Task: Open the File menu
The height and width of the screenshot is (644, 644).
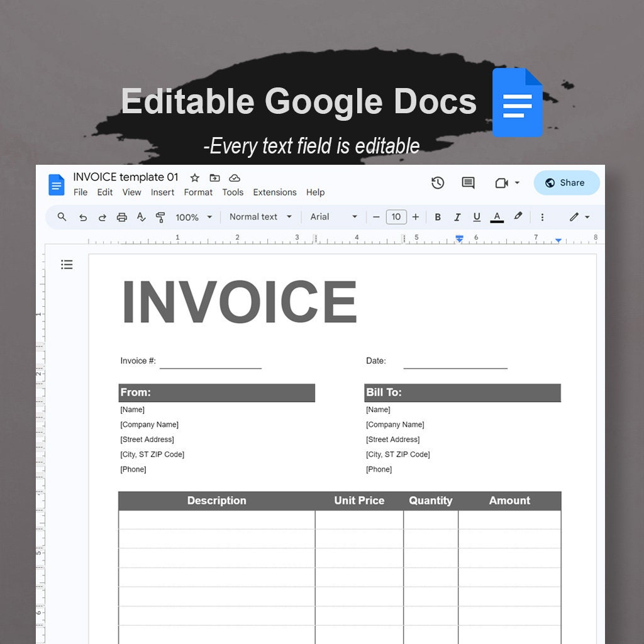Action: tap(80, 192)
